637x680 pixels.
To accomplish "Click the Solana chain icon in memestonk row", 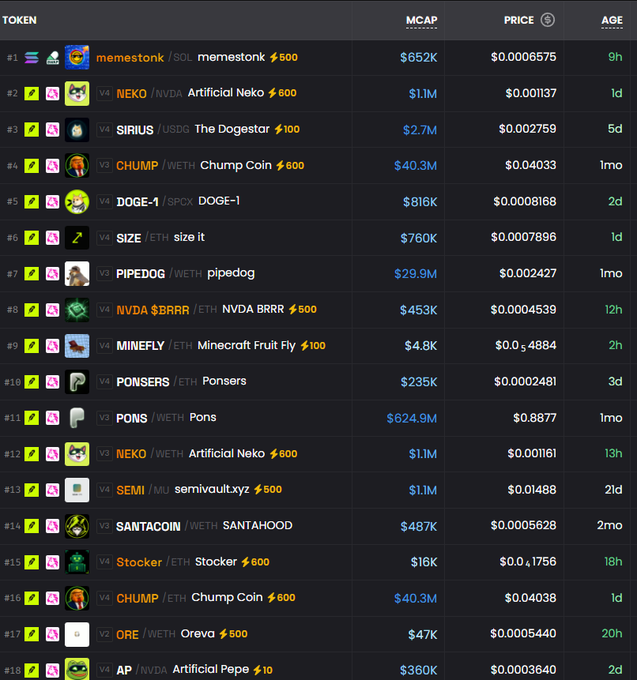I will point(32,57).
